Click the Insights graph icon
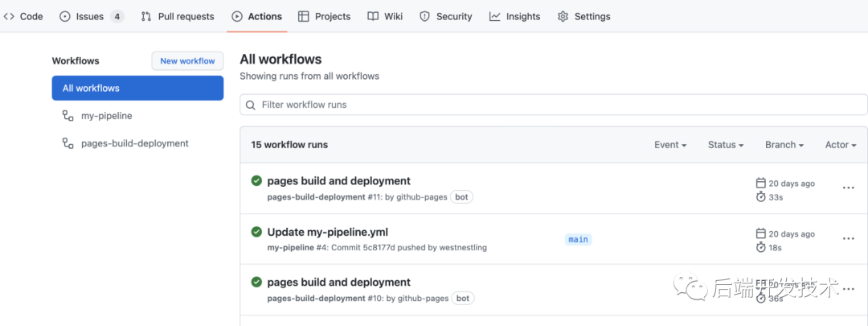868x326 pixels. click(495, 17)
